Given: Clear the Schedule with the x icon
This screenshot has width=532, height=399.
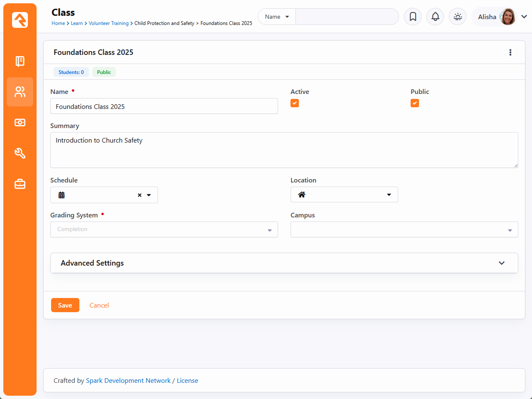Looking at the screenshot, I should click(x=140, y=195).
